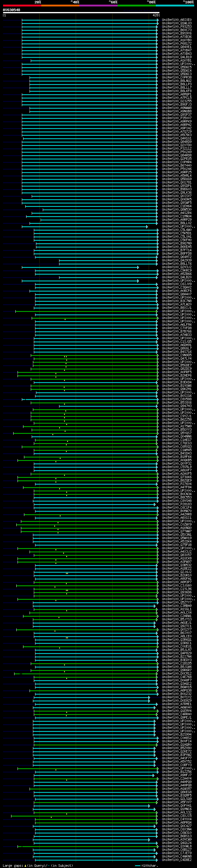The image size is (197, 868).
Task: Select the UniRef100_Q75FU8 hit label
Action: pyautogui.click(x=176, y=545)
